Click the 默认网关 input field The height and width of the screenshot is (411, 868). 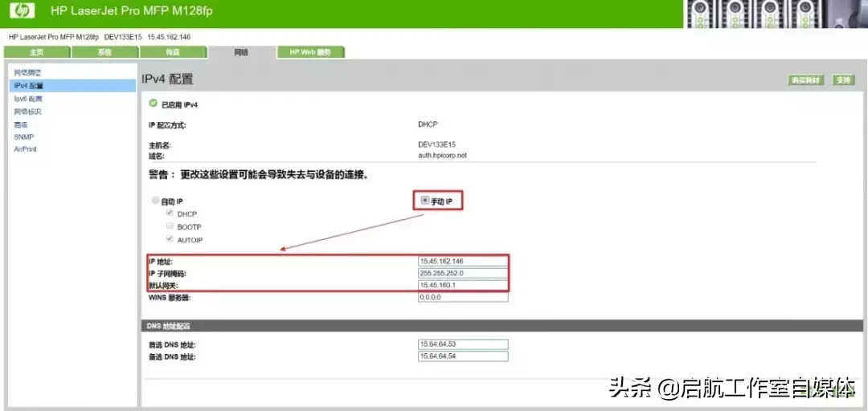pos(463,286)
